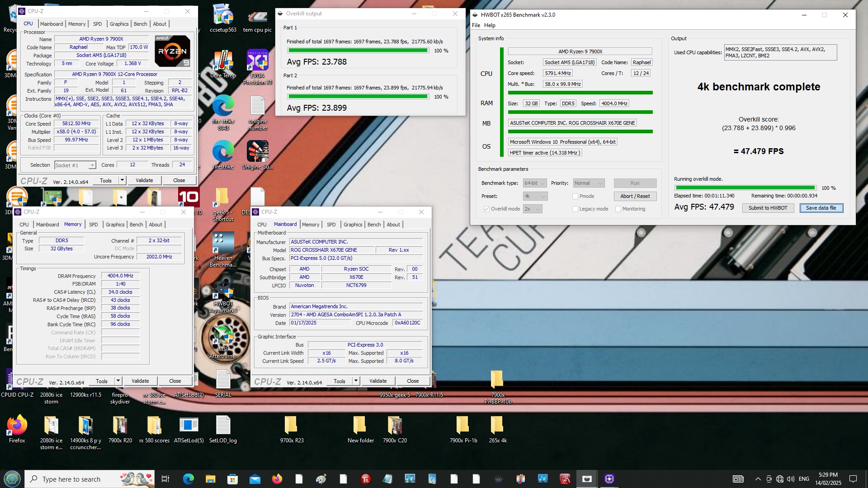The height and width of the screenshot is (488, 868).
Task: Open the 'unigine number' text file
Action: (x=257, y=113)
